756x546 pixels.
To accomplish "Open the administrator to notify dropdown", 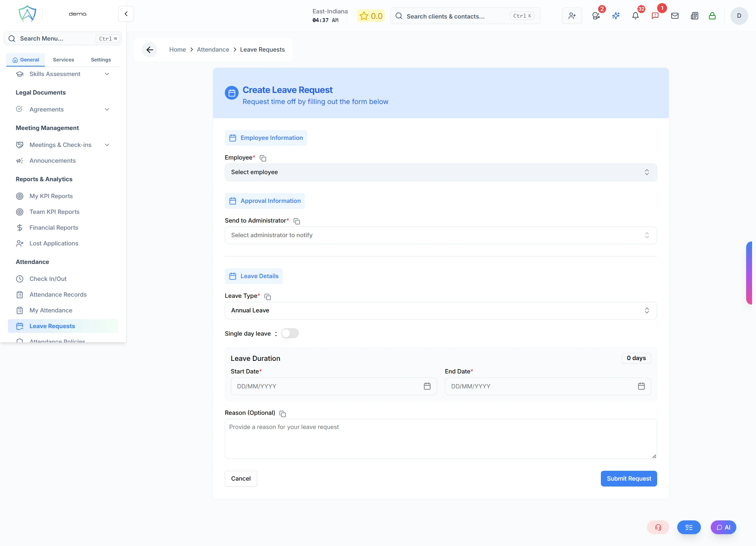I will (440, 235).
